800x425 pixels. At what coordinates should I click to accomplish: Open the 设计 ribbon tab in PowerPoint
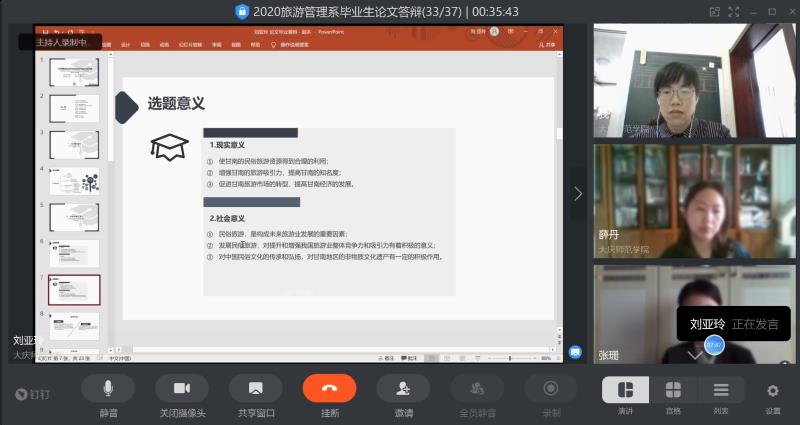coord(126,45)
